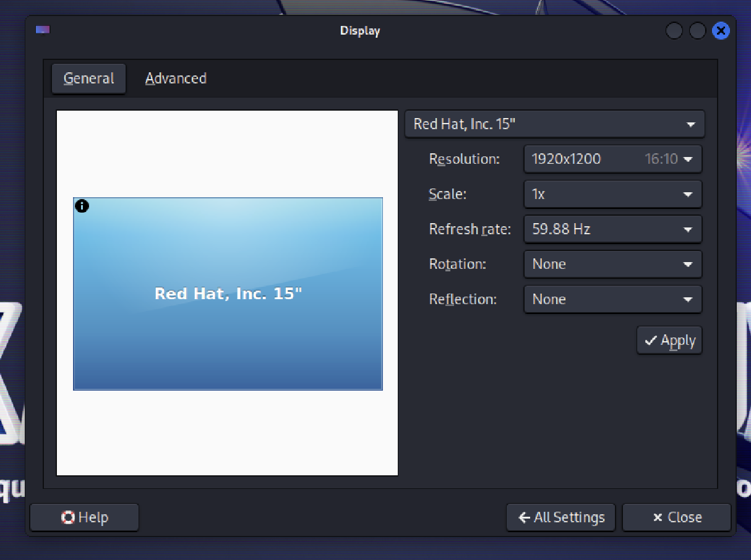Maximize the Display window

coord(697,30)
